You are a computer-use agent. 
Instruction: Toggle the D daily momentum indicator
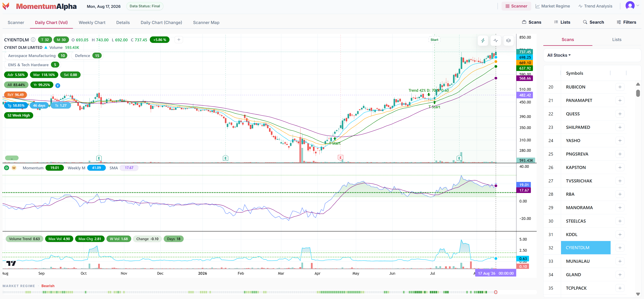pos(6,168)
